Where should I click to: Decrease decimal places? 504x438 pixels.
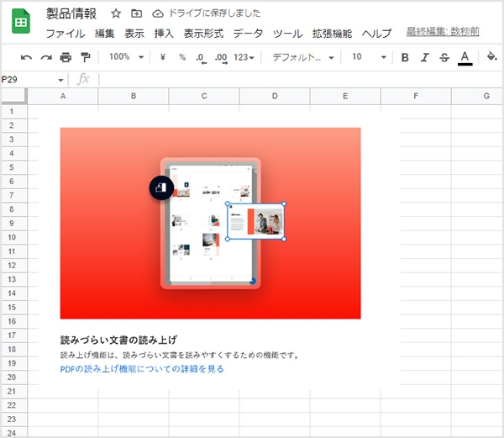tap(202, 58)
